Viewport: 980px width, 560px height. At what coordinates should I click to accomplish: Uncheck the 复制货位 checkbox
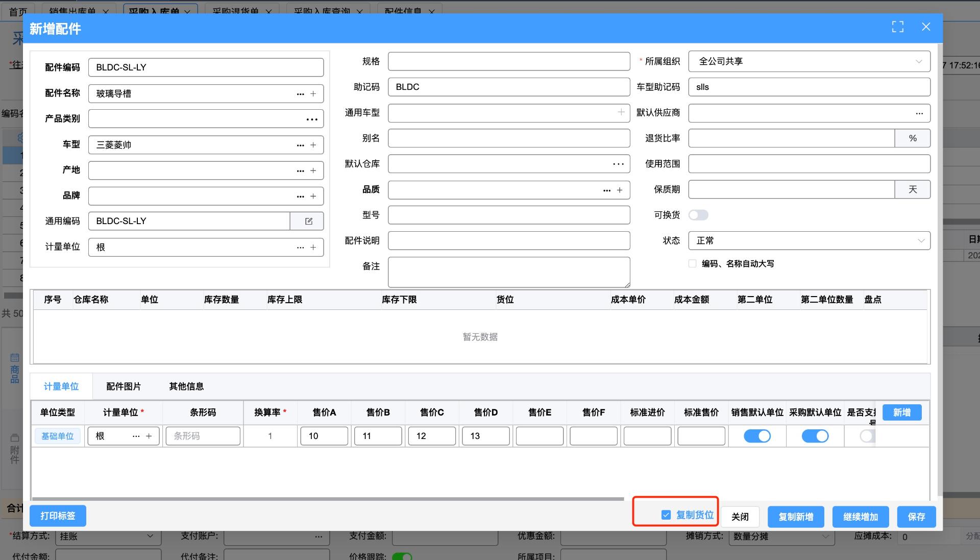tap(666, 515)
